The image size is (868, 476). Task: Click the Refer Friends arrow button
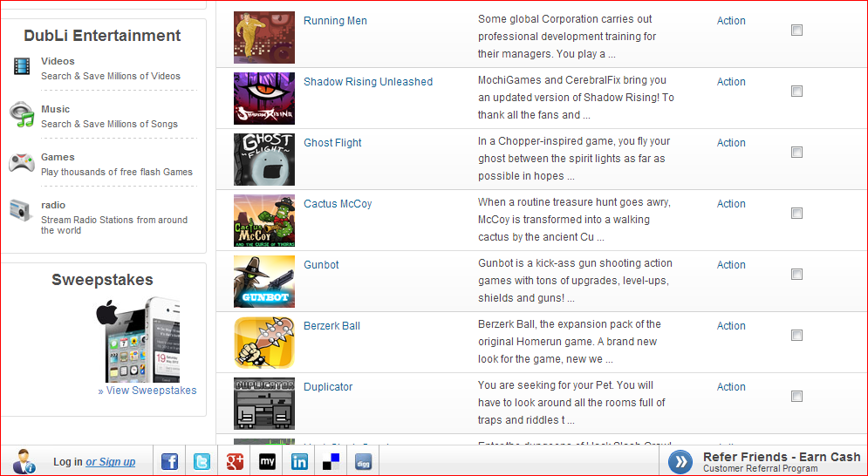click(680, 462)
